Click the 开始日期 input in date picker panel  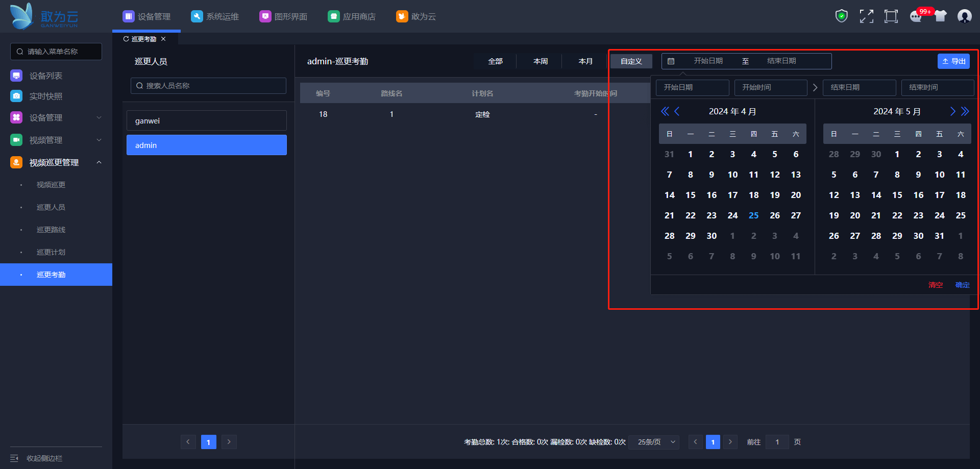pos(692,88)
